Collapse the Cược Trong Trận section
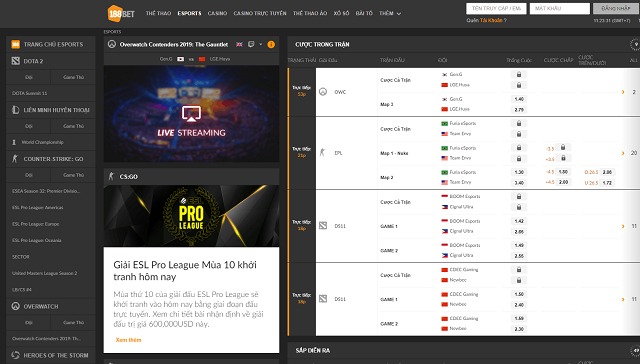Viewport: 640px width, 364px height. (635, 44)
